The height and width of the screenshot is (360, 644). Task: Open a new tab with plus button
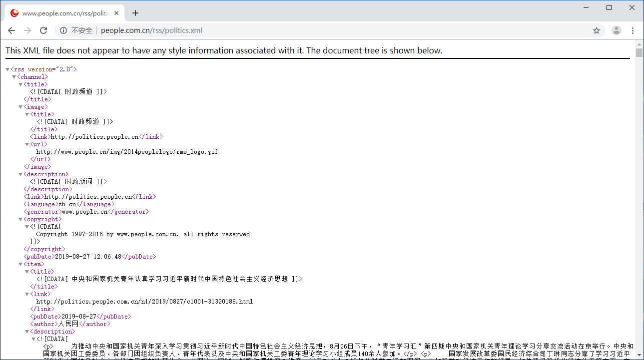135,13
